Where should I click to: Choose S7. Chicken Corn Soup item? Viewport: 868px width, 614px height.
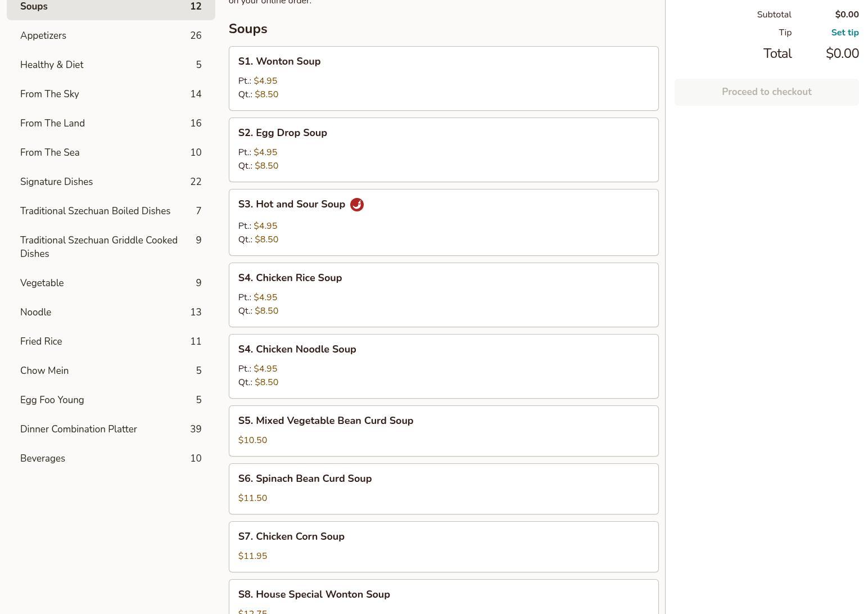coord(443,547)
